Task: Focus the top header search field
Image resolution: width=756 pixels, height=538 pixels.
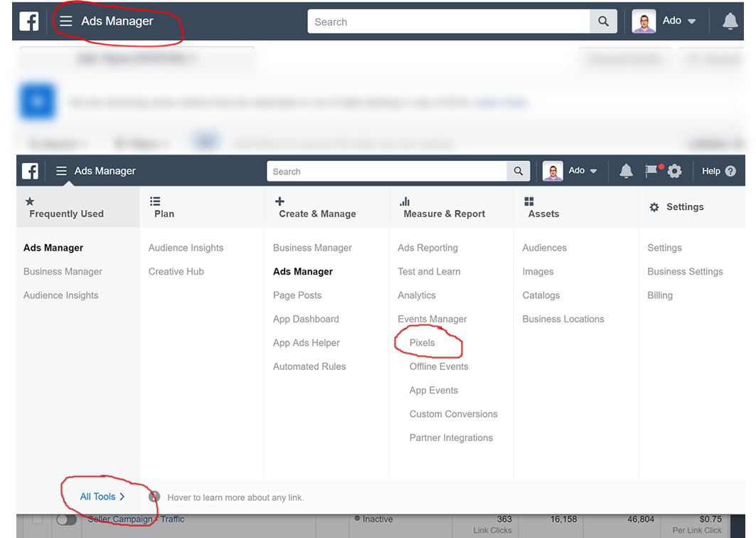Action: [x=448, y=22]
